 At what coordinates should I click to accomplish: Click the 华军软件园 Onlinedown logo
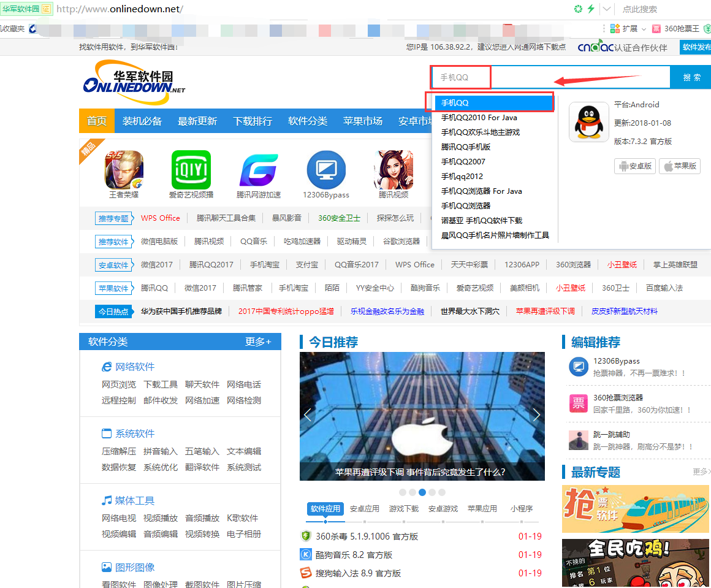click(x=134, y=82)
